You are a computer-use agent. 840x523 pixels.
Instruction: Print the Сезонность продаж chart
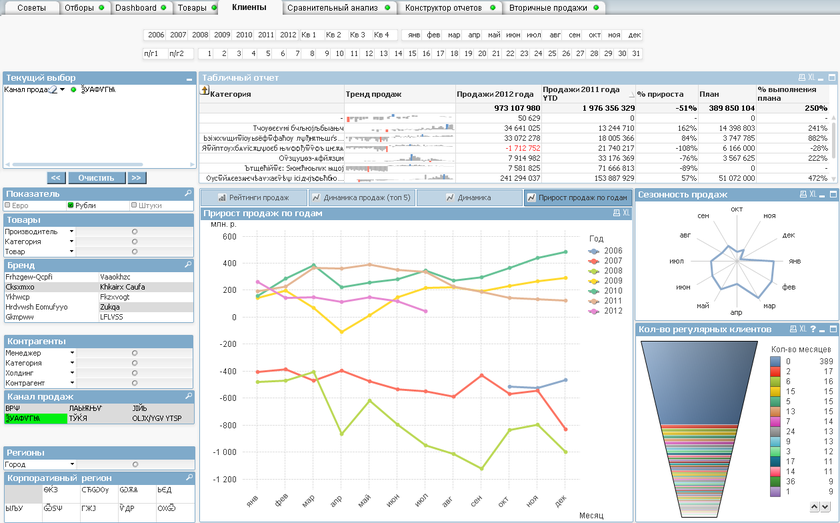pyautogui.click(x=801, y=194)
